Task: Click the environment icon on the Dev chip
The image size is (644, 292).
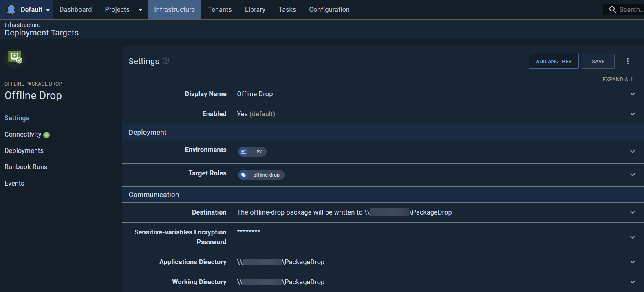Action: click(x=243, y=152)
